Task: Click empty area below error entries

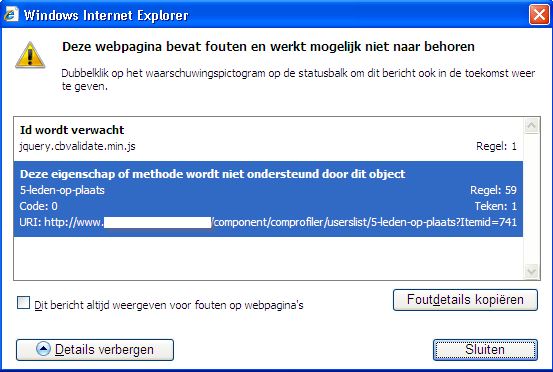Action: coord(268,258)
